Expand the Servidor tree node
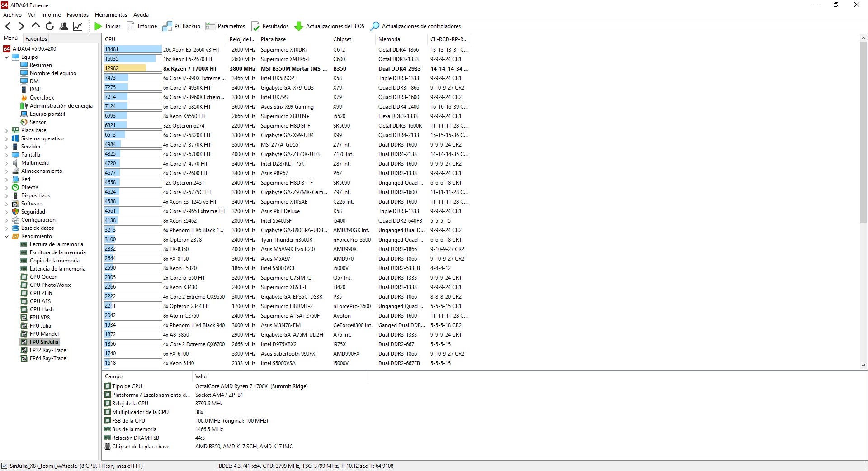This screenshot has width=868, height=471. [x=6, y=147]
